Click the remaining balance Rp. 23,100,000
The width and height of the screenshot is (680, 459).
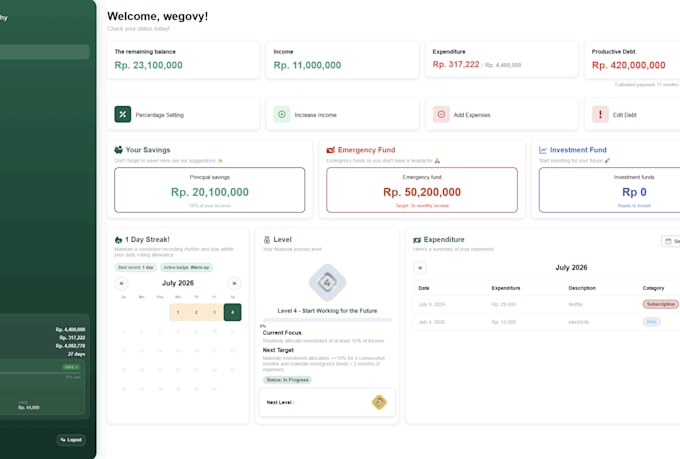coord(148,65)
